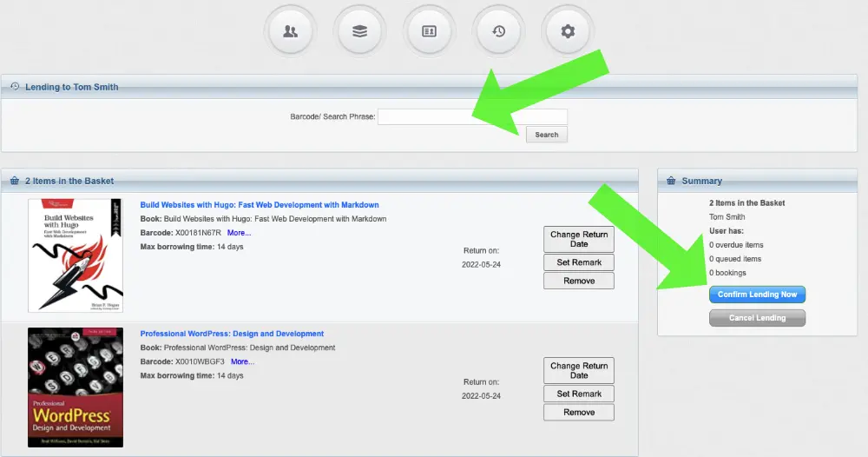This screenshot has width=868, height=457.
Task: Click Hugo book return date 2022-05-24
Action: point(481,265)
